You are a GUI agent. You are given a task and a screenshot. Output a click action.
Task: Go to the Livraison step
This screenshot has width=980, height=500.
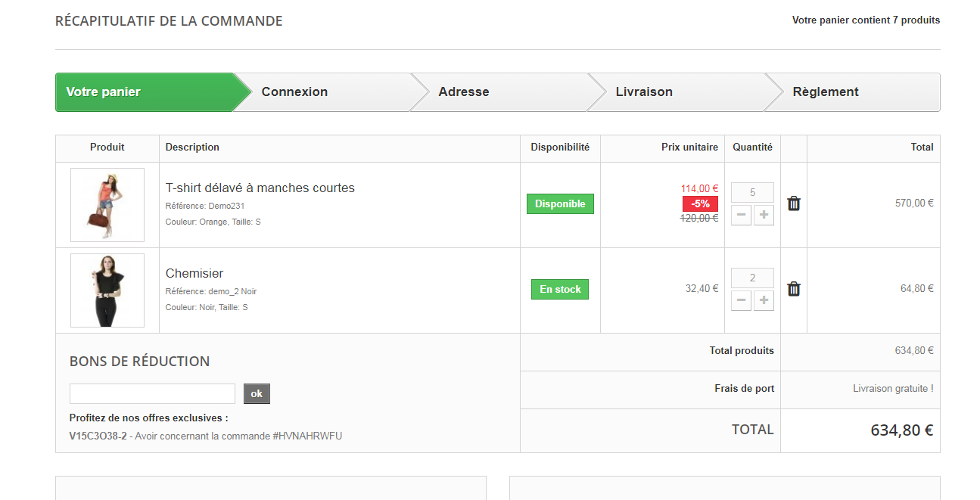click(x=677, y=92)
